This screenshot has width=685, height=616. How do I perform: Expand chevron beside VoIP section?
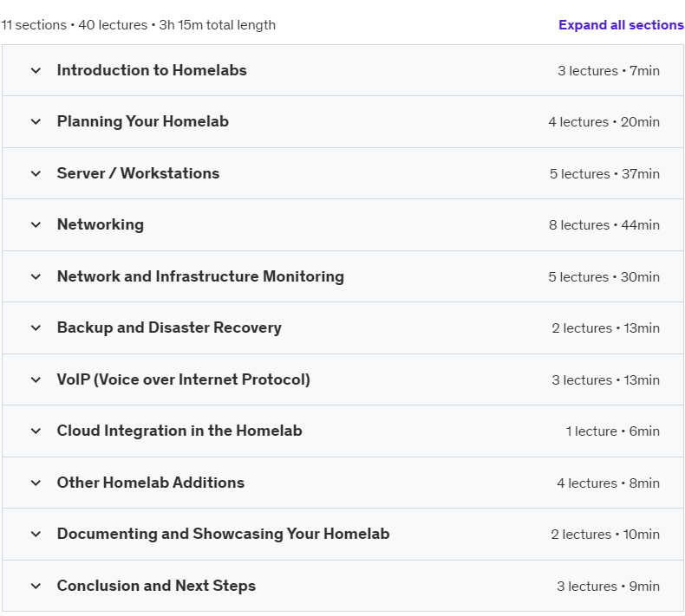click(x=36, y=379)
